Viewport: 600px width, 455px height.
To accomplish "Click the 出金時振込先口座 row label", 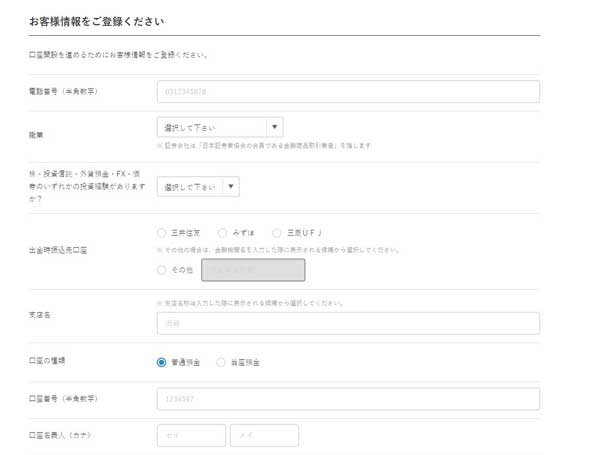I will coord(58,250).
